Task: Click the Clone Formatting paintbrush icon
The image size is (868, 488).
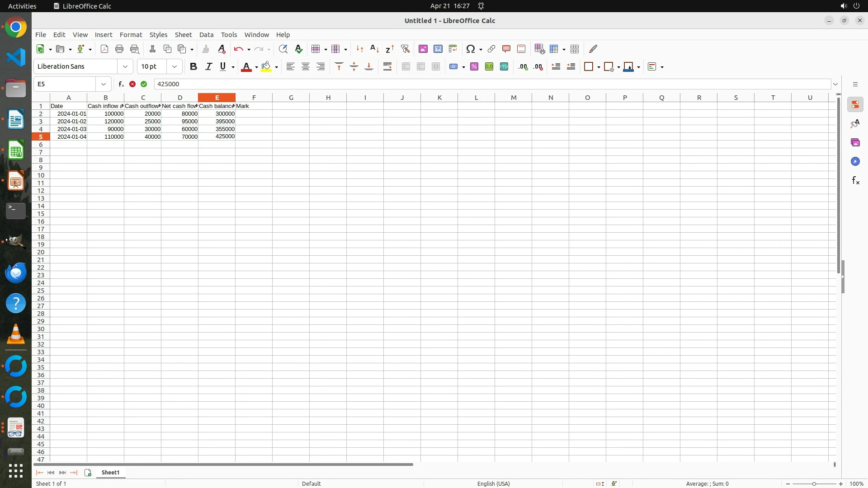Action: click(x=206, y=49)
